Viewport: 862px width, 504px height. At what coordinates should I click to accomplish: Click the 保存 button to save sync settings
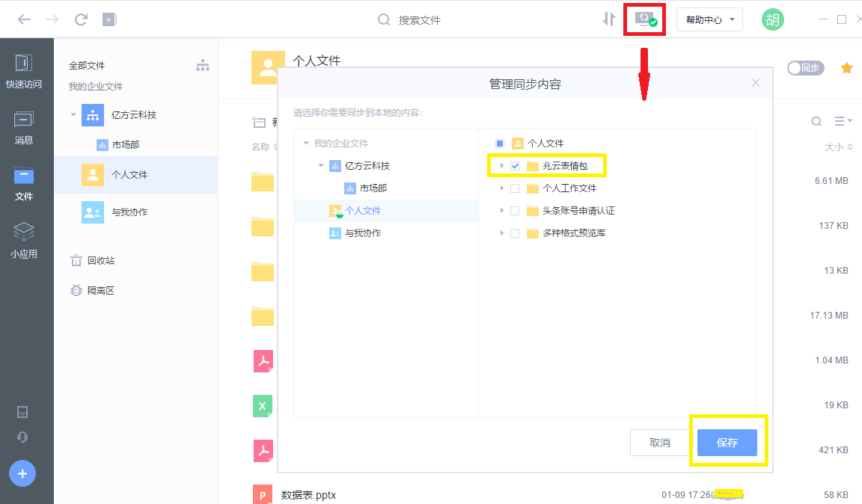pyautogui.click(x=727, y=442)
